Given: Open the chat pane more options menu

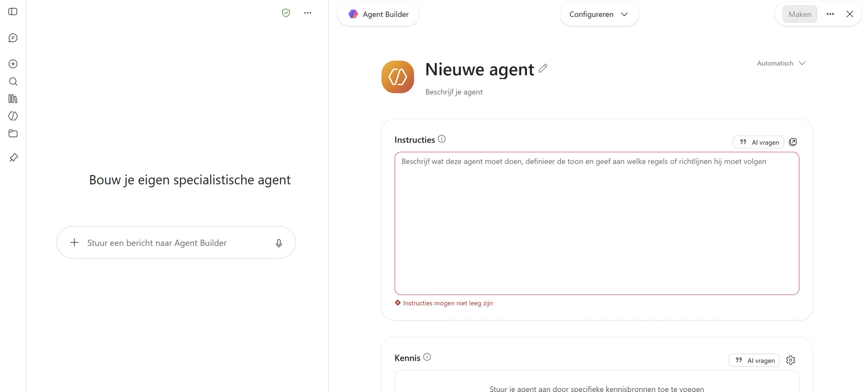Looking at the screenshot, I should pos(308,13).
